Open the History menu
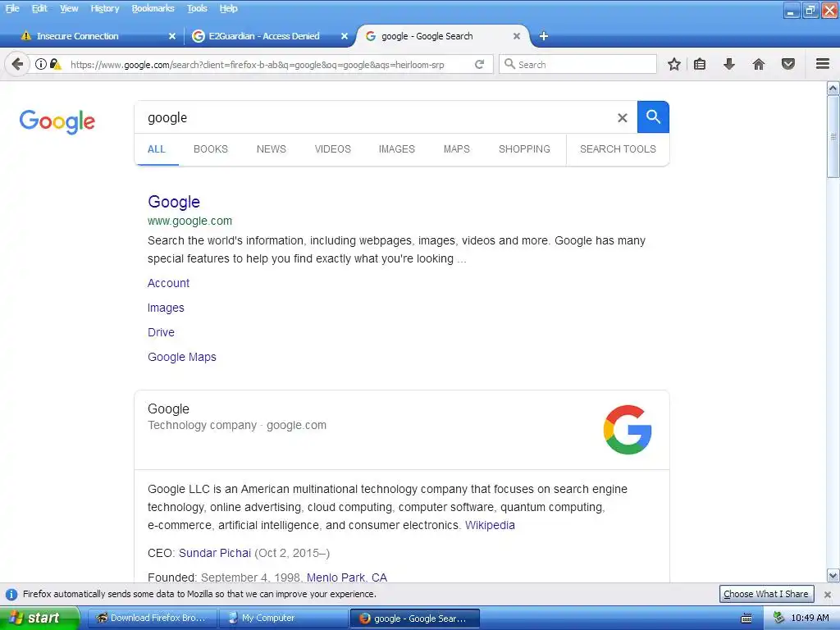 click(x=104, y=8)
